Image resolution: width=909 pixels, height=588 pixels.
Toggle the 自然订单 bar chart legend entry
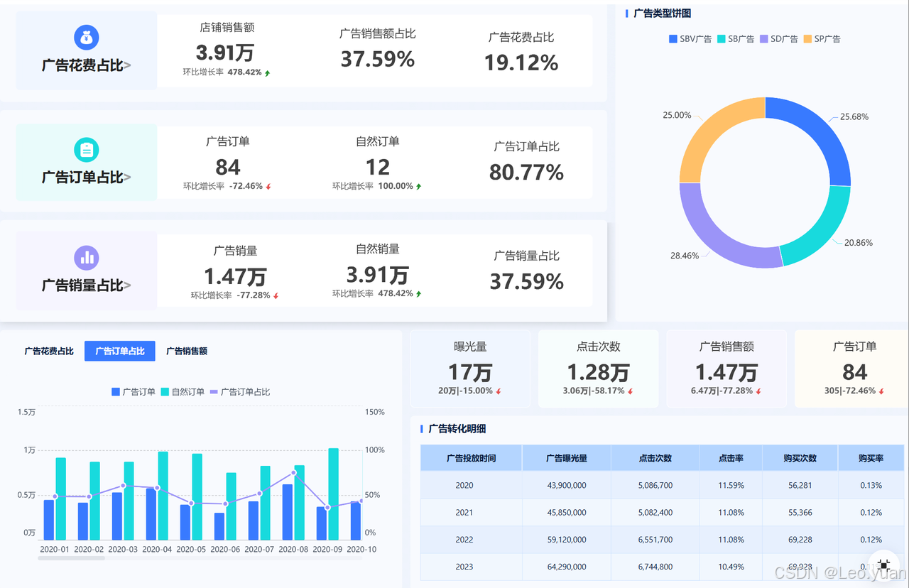tap(183, 392)
